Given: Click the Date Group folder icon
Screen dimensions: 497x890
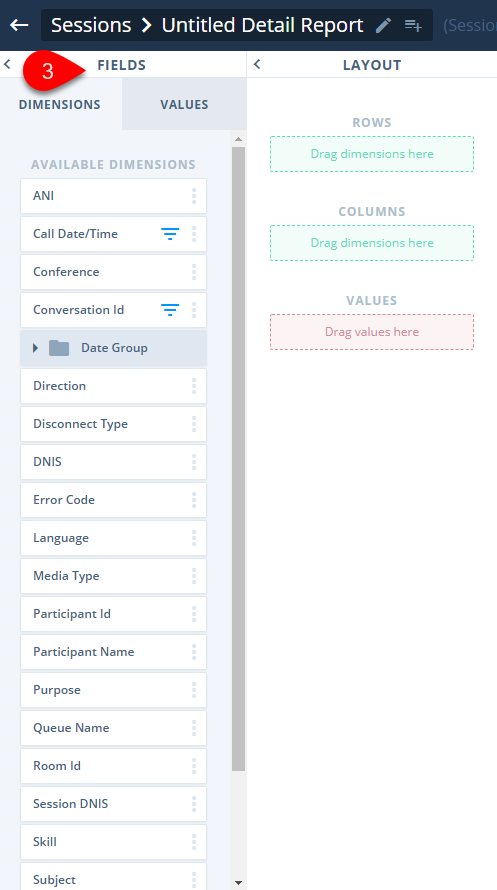Looking at the screenshot, I should point(59,348).
